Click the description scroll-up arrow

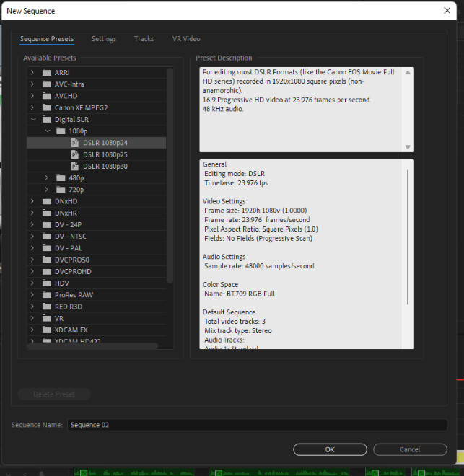[408, 73]
